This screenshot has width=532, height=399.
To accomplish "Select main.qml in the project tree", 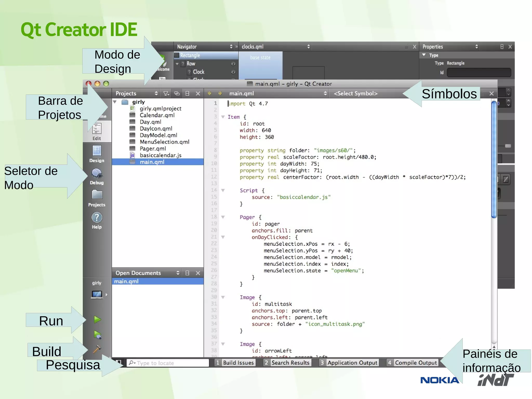I will (x=158, y=162).
